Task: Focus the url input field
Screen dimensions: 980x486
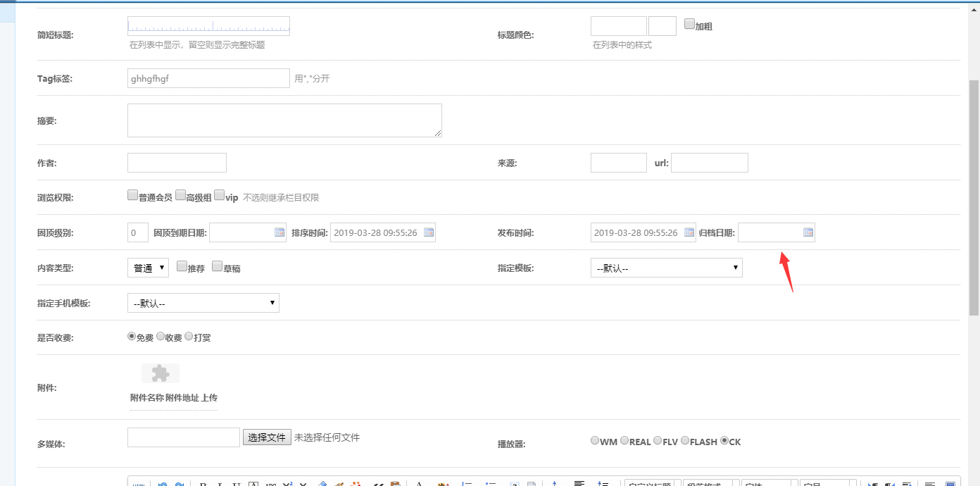Action: pyautogui.click(x=709, y=163)
